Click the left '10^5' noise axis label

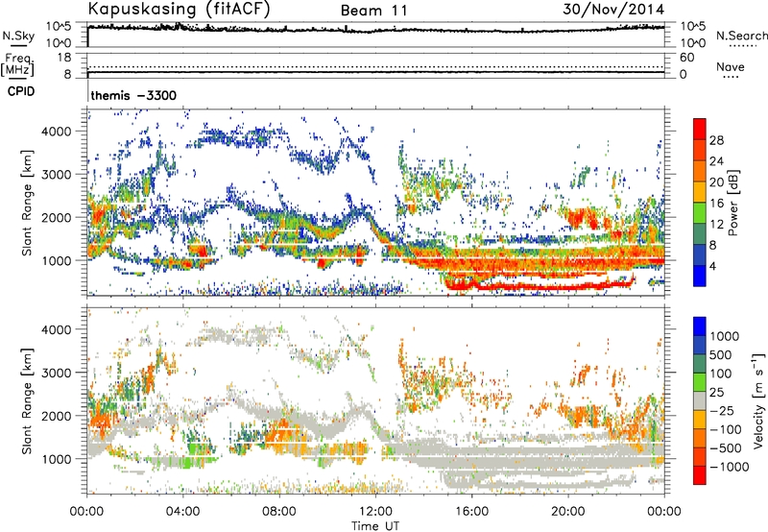click(59, 26)
